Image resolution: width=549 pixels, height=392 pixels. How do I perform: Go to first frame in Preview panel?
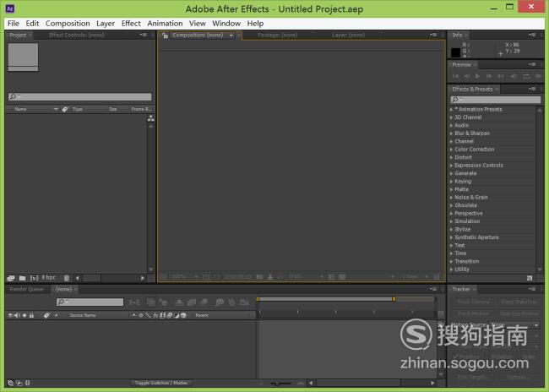click(x=455, y=76)
